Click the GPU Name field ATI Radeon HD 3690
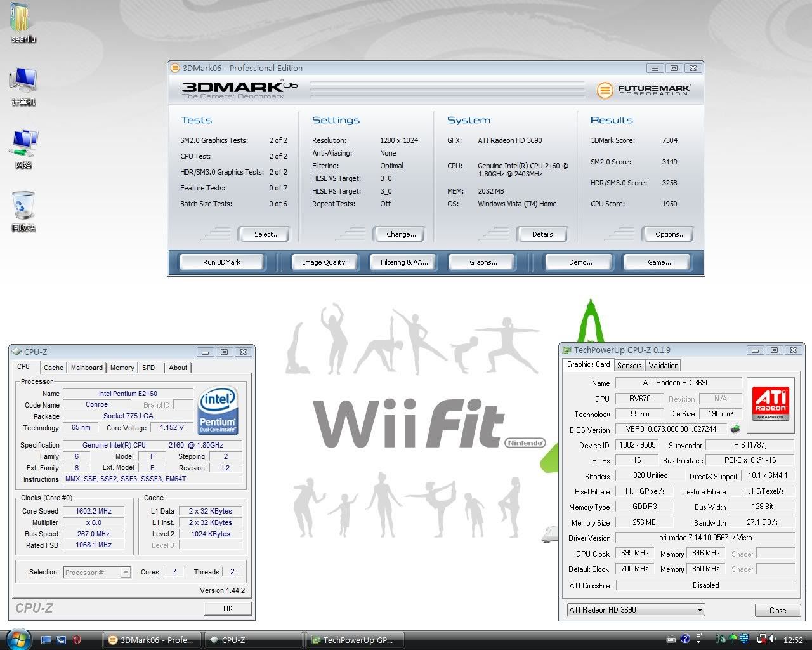This screenshot has height=650, width=812. [678, 383]
